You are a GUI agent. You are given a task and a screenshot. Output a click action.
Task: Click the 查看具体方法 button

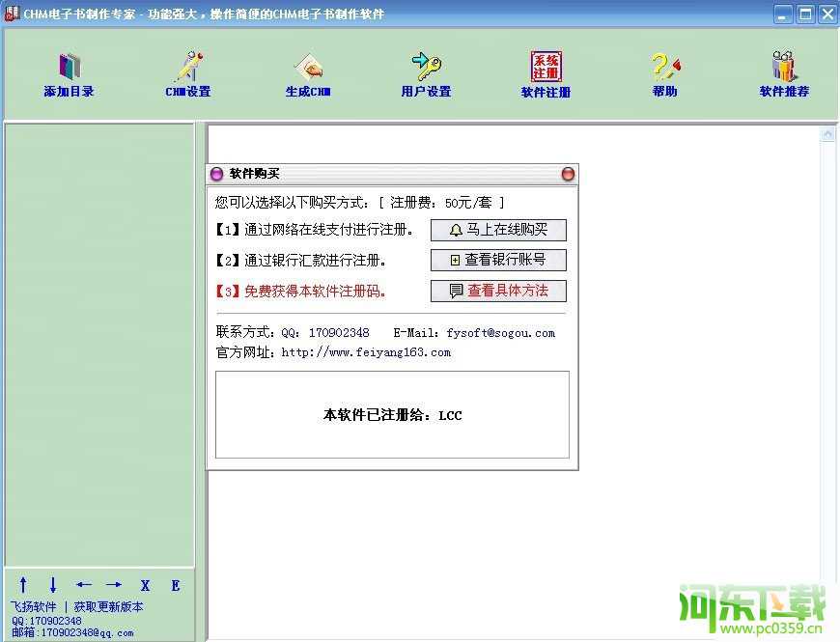coord(498,291)
